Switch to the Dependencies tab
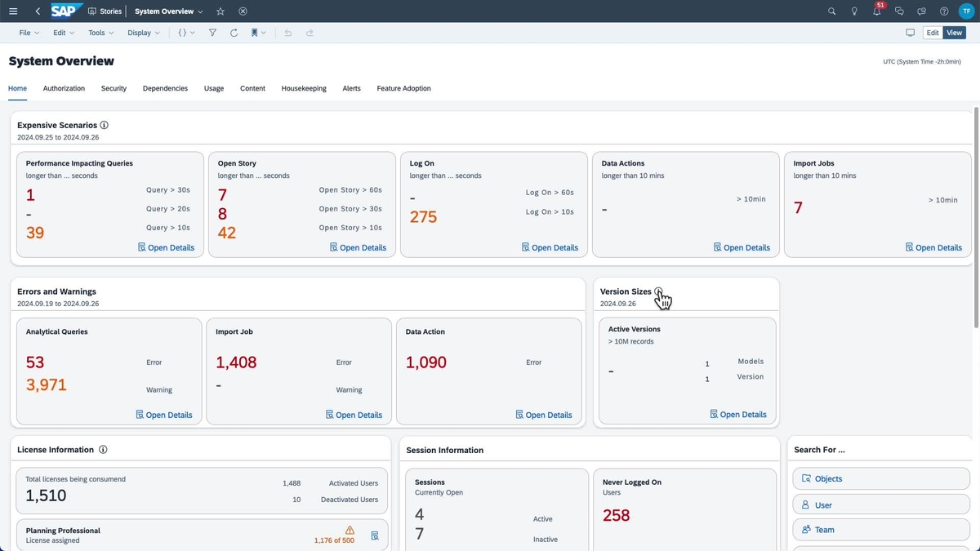 tap(165, 88)
